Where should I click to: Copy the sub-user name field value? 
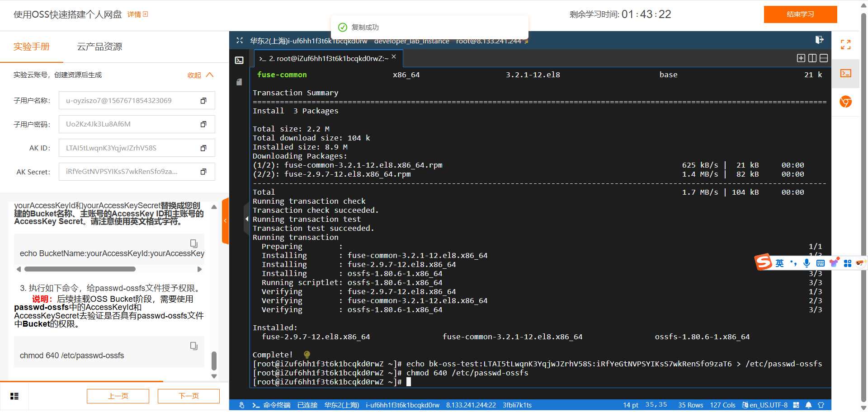pos(203,101)
